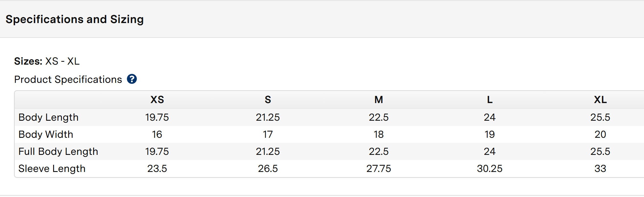Image resolution: width=644 pixels, height=197 pixels.
Task: Click Body Width value 20 for XL
Action: [600, 134]
